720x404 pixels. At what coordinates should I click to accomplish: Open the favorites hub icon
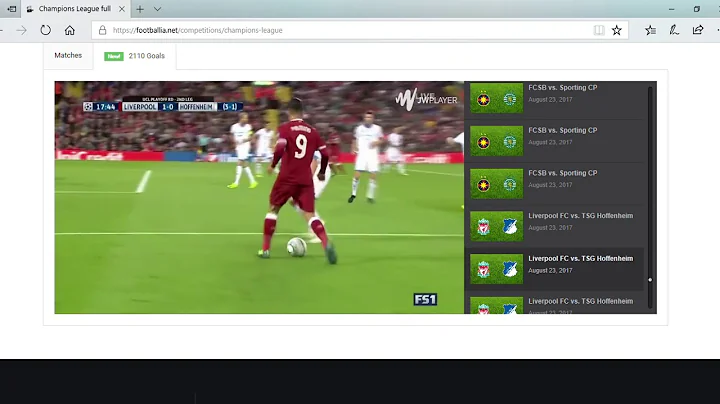[x=650, y=30]
